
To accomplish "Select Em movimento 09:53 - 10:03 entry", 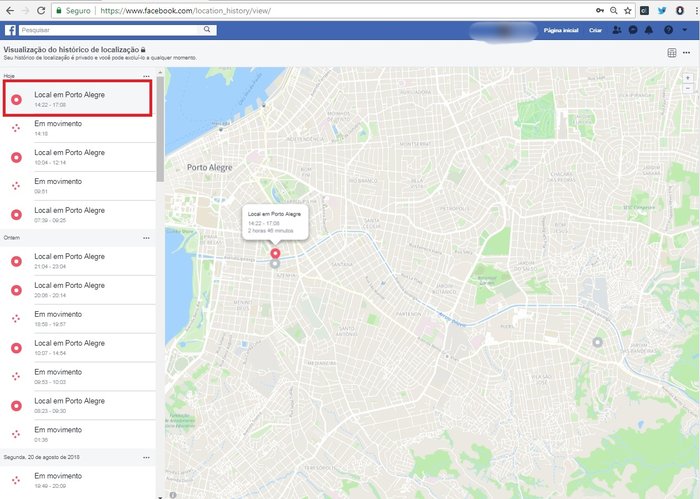I will tap(78, 377).
